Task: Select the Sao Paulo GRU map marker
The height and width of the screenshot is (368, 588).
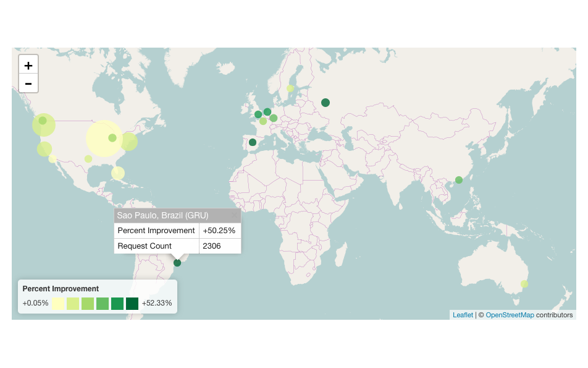Action: pos(176,263)
